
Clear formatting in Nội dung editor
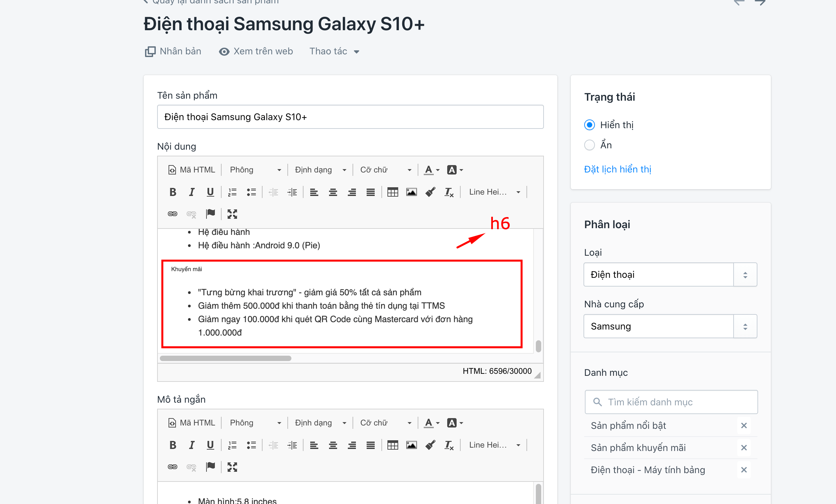[449, 192]
